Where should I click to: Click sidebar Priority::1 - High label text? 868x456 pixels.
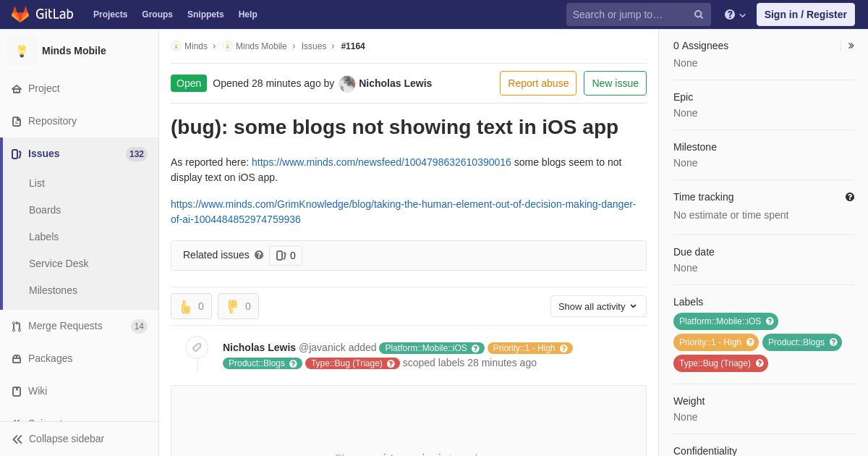tap(710, 342)
